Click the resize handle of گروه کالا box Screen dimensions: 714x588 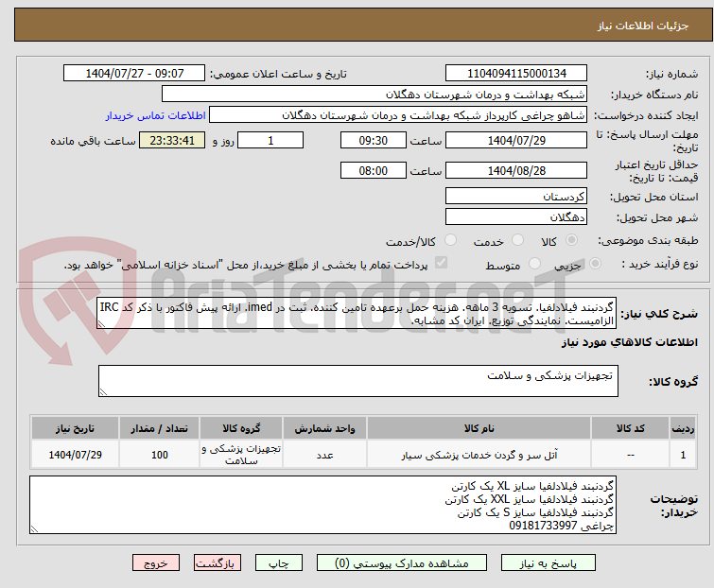[x=103, y=392]
